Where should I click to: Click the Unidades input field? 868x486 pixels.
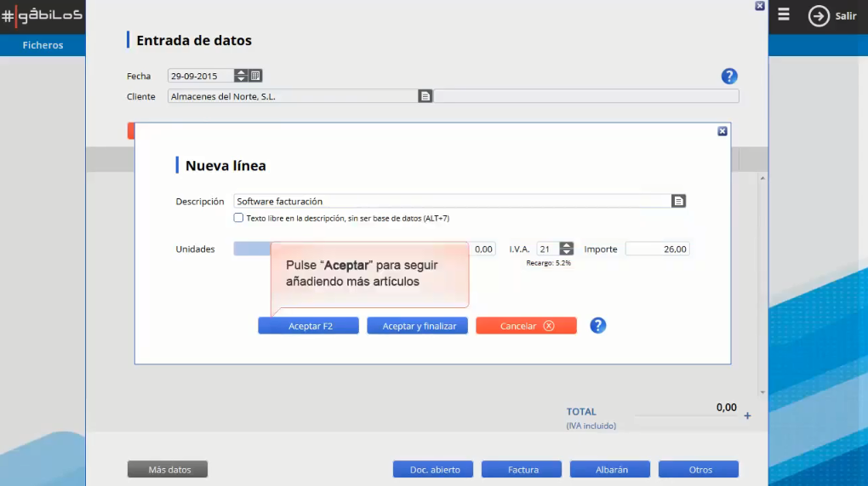tap(253, 249)
